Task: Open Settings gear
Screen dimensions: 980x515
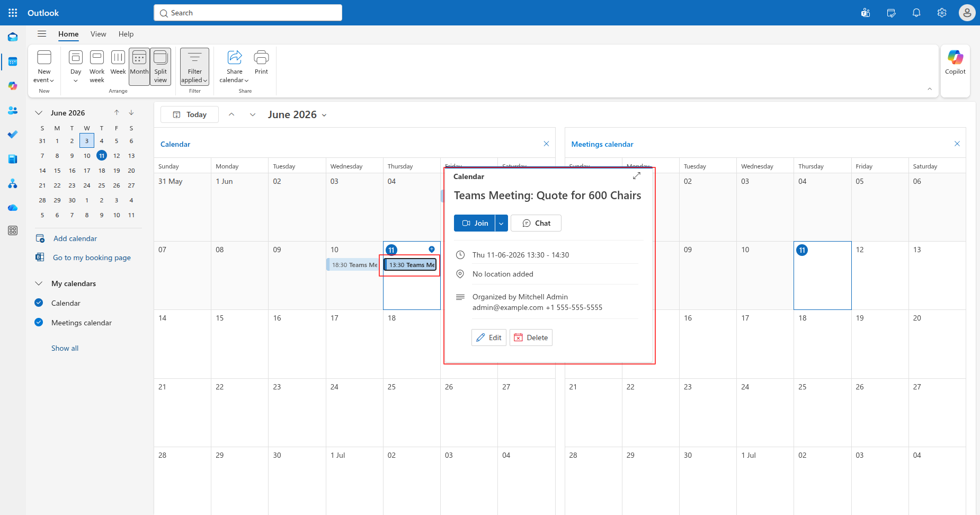Action: click(x=942, y=13)
